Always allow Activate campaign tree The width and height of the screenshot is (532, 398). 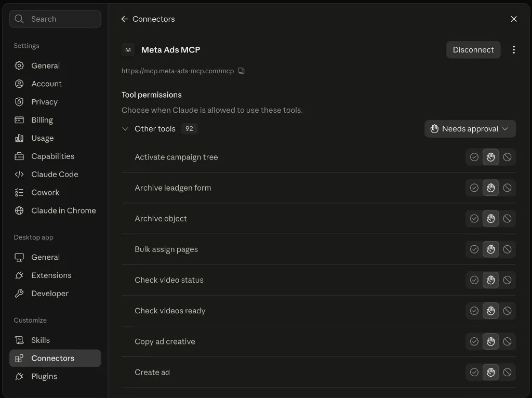[474, 157]
